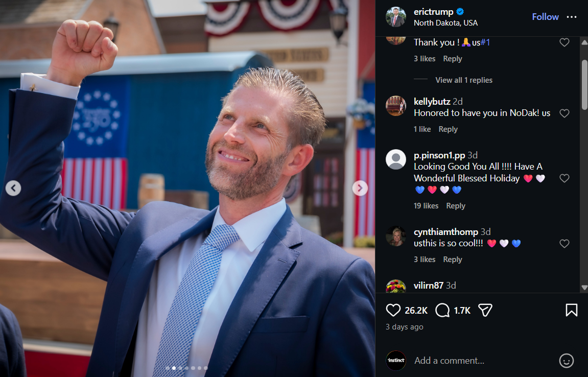Screen dimensions: 588x377
Task: Go to previous photo with left arrow
Action: (x=13, y=188)
